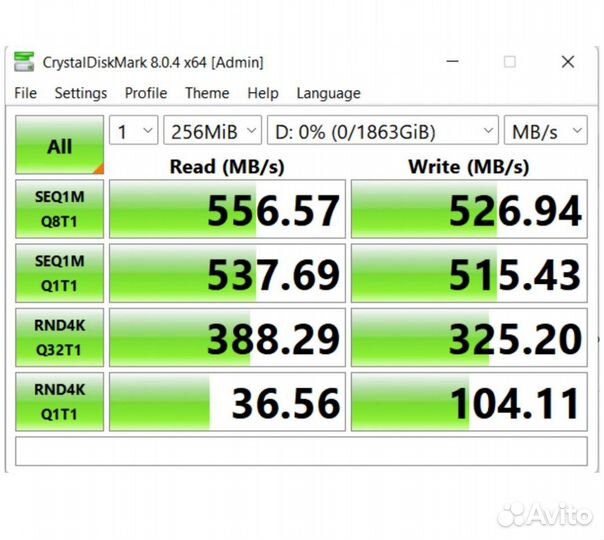Click the empty comment field at bottom
The height and width of the screenshot is (540, 604).
coord(301,451)
